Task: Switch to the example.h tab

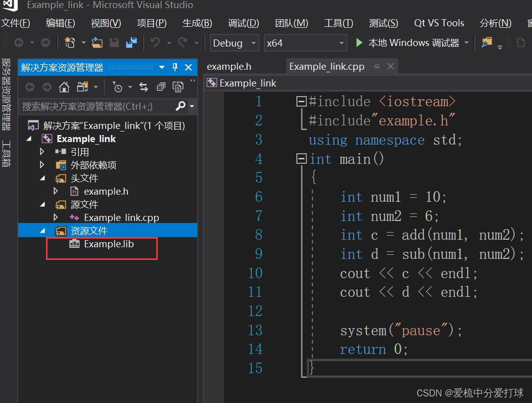Action: 229,66
